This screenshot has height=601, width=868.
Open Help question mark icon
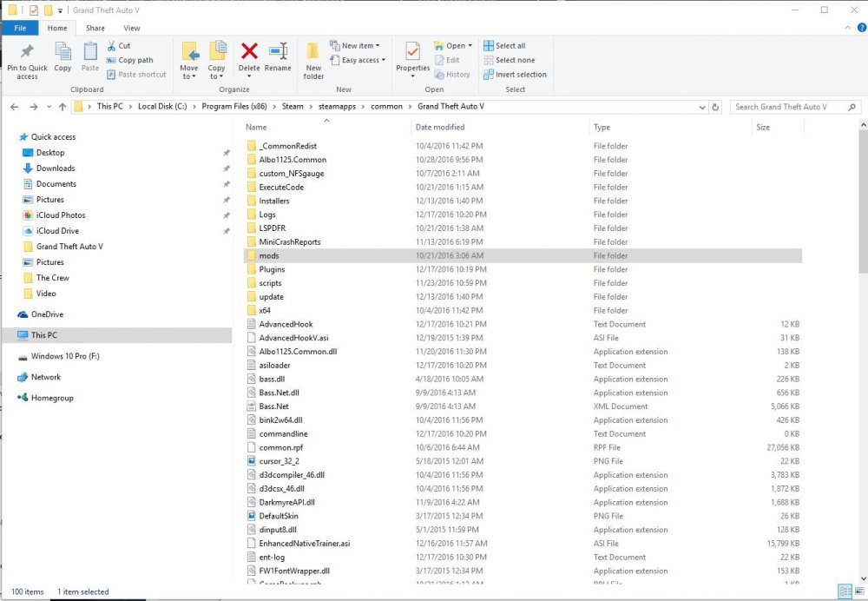click(862, 28)
